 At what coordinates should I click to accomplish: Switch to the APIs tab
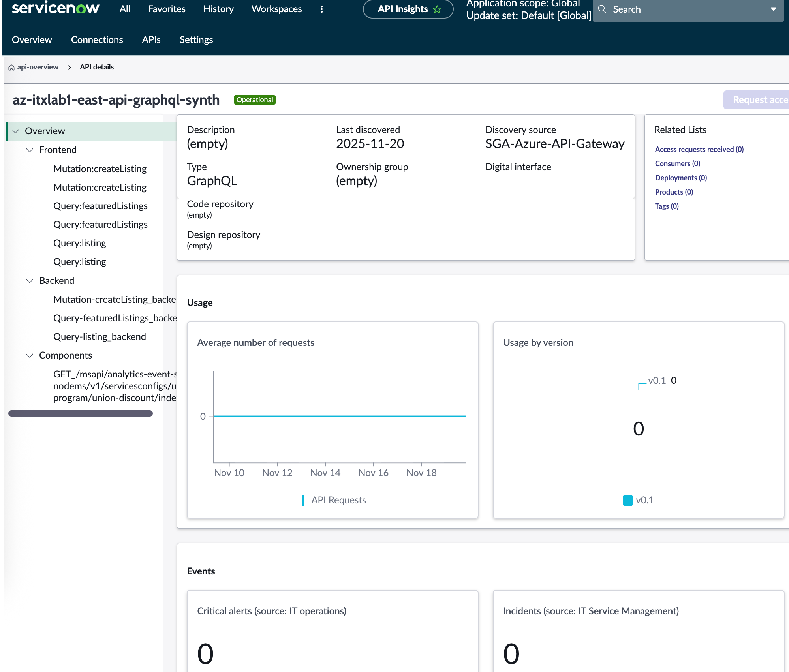(x=151, y=40)
